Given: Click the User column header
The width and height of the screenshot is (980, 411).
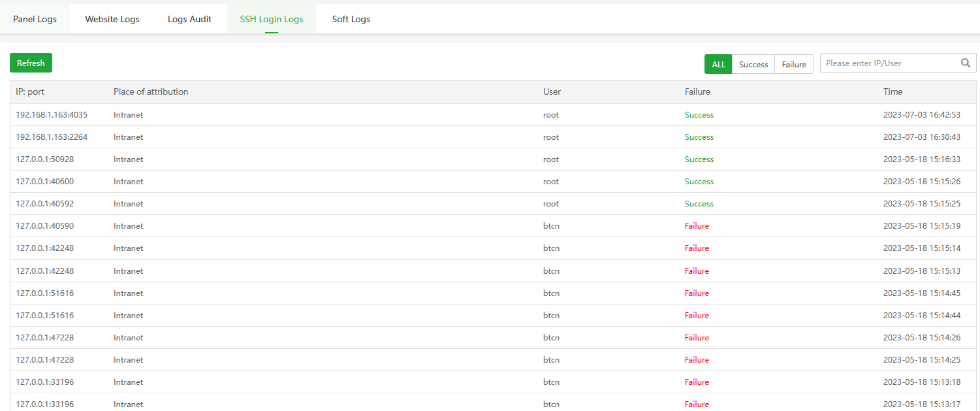Looking at the screenshot, I should tap(552, 92).
